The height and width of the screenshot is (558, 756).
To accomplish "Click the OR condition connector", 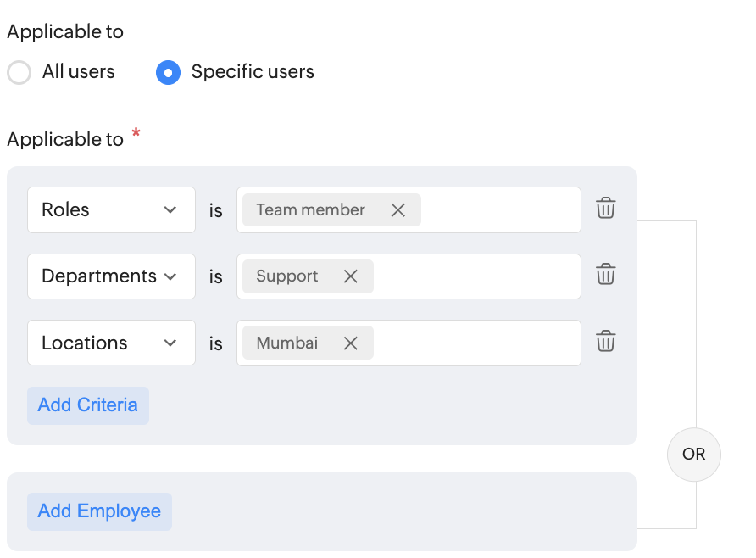I will click(694, 455).
